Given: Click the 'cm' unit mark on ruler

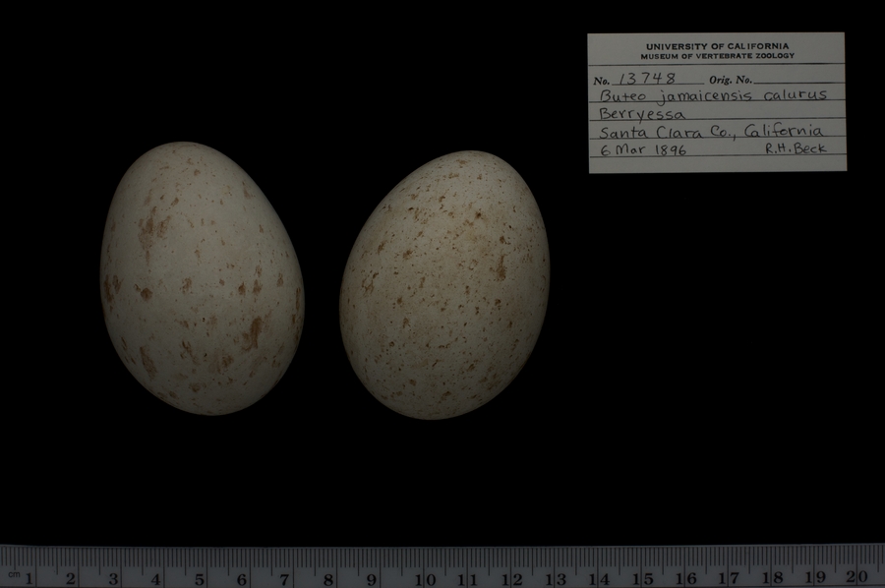Looking at the screenshot, I should click(x=14, y=574).
